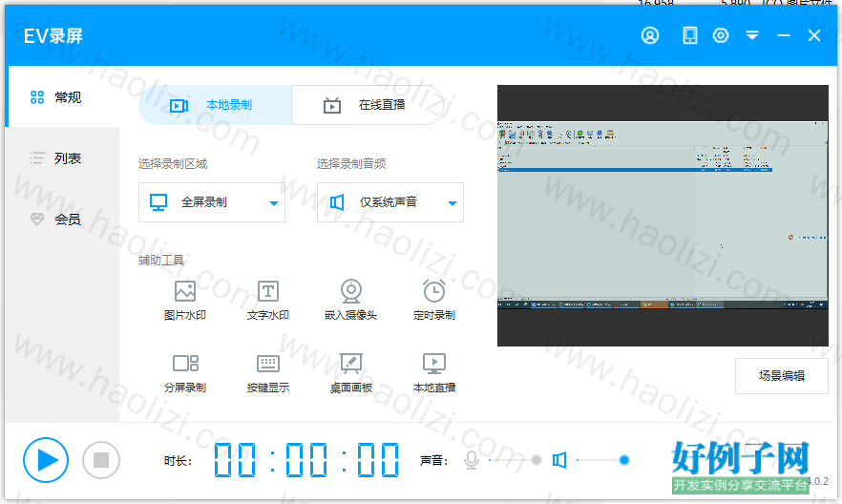The height and width of the screenshot is (504, 842).
Task: Close the EV录屏 window
Action: coord(814,35)
